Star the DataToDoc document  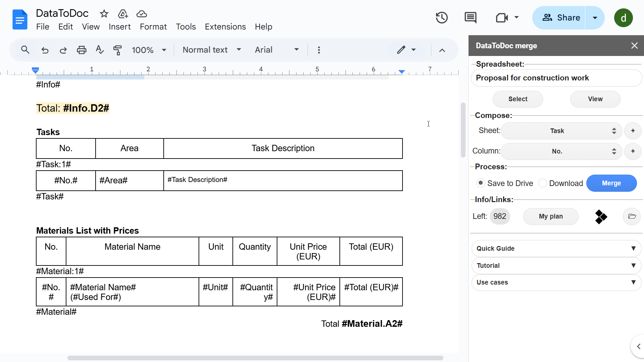tap(104, 14)
